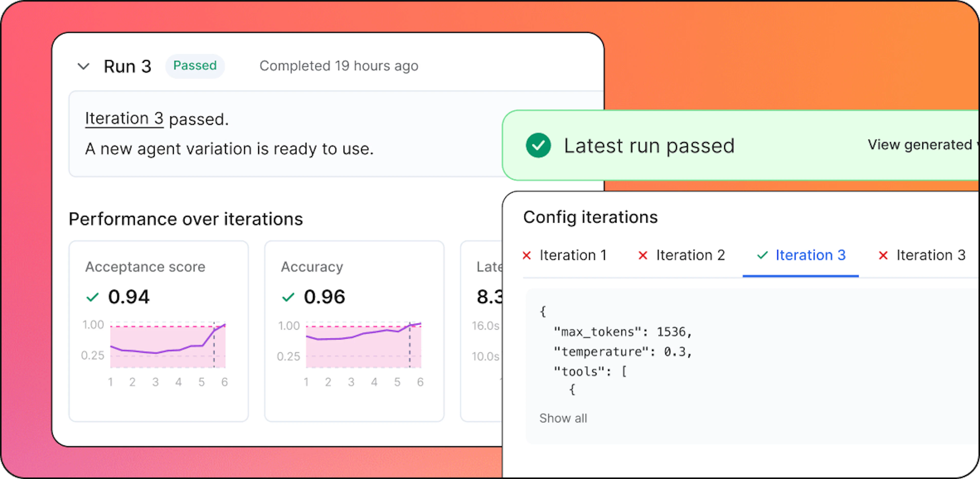
Task: Open the partially hidden Latency card
Action: pos(482,331)
